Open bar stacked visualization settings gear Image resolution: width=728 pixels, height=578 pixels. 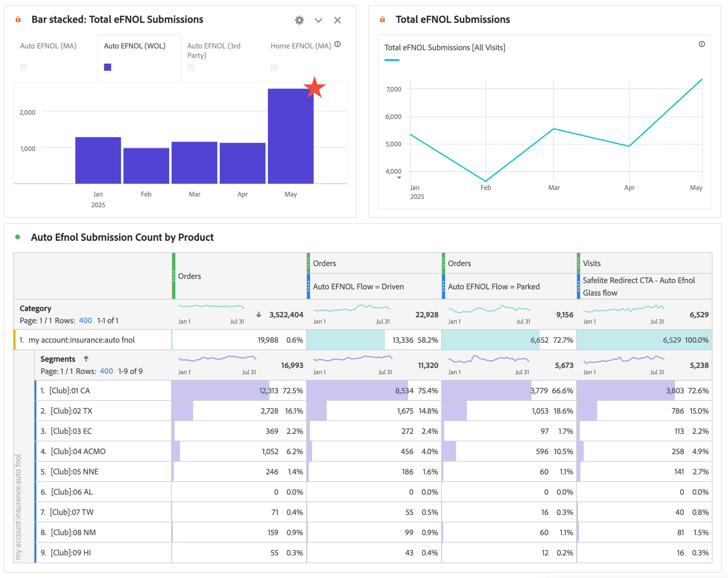[x=299, y=20]
